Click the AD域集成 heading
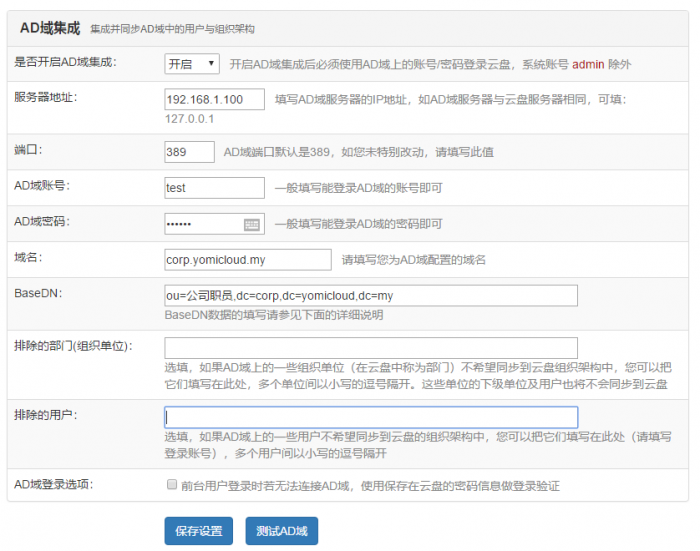 (x=50, y=28)
